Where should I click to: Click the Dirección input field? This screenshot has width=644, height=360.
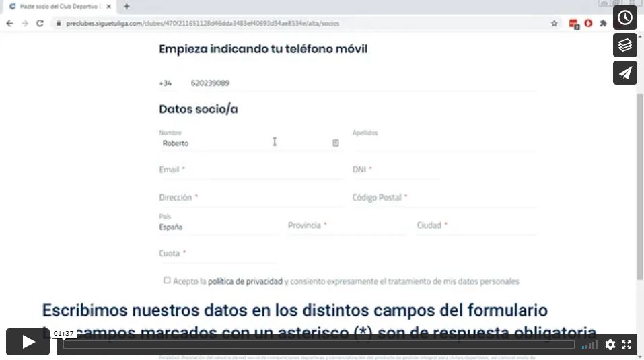tap(250, 198)
